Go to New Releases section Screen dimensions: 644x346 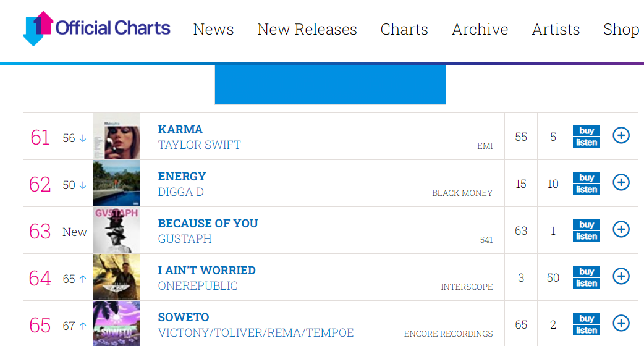307,29
